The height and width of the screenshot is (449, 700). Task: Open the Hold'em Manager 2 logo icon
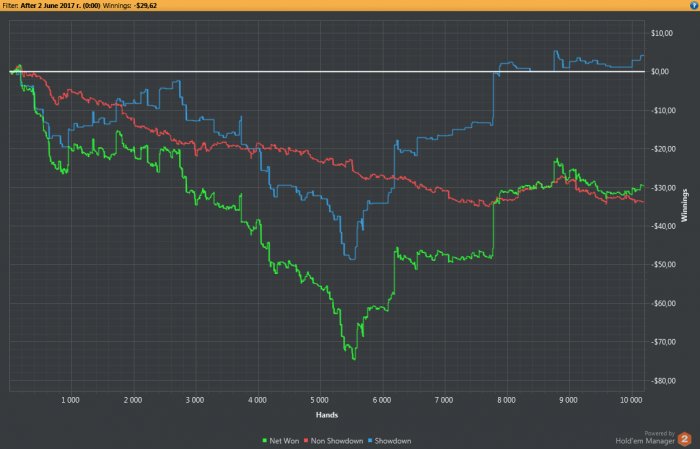click(x=684, y=439)
